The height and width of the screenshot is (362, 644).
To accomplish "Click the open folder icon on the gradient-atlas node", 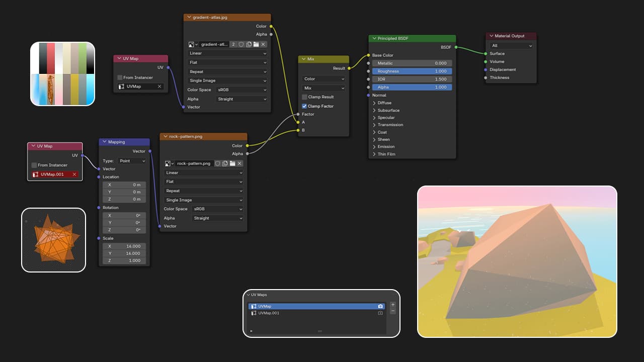I will (x=256, y=44).
